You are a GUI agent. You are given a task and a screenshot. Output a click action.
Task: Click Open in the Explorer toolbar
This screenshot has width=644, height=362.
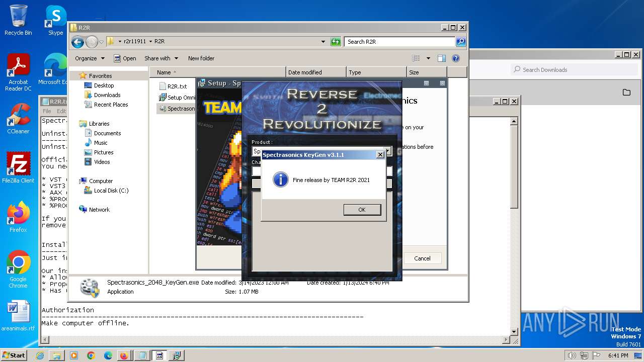pyautogui.click(x=125, y=58)
